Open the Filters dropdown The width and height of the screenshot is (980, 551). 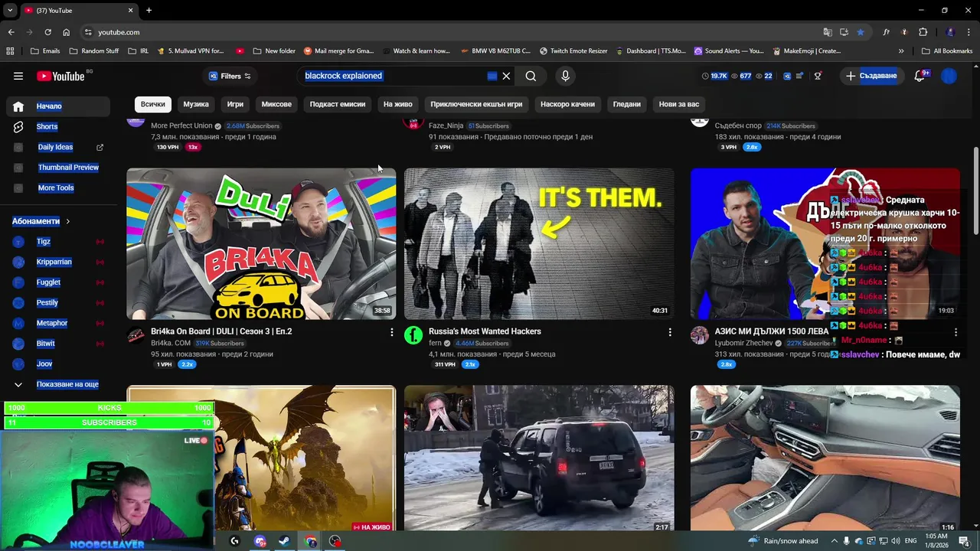pyautogui.click(x=230, y=76)
